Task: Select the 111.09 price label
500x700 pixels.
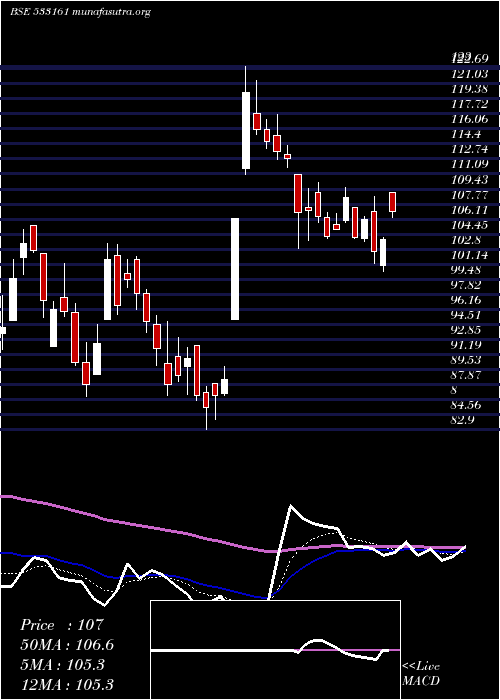Action: pyautogui.click(x=470, y=164)
